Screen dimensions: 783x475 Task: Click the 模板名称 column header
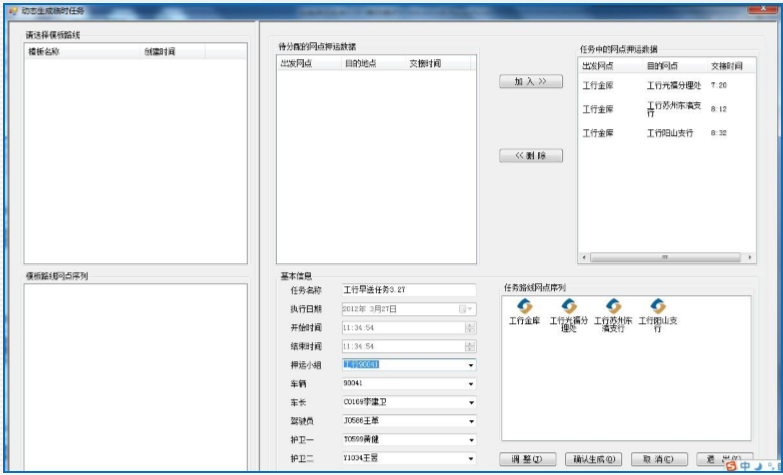click(x=82, y=51)
